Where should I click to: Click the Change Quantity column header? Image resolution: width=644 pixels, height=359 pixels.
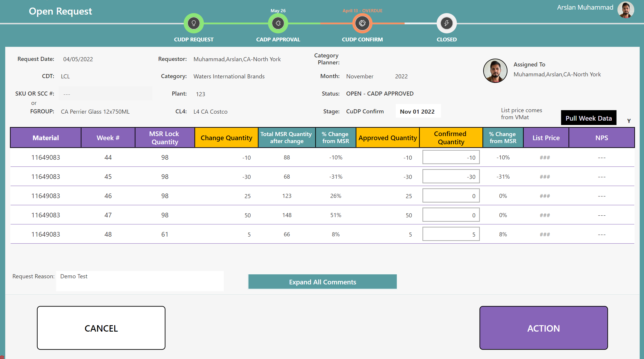pos(226,138)
